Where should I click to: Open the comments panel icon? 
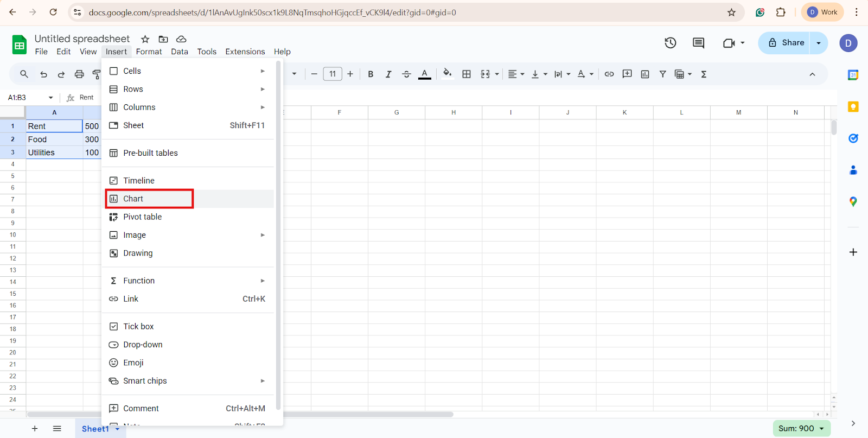[x=699, y=43]
